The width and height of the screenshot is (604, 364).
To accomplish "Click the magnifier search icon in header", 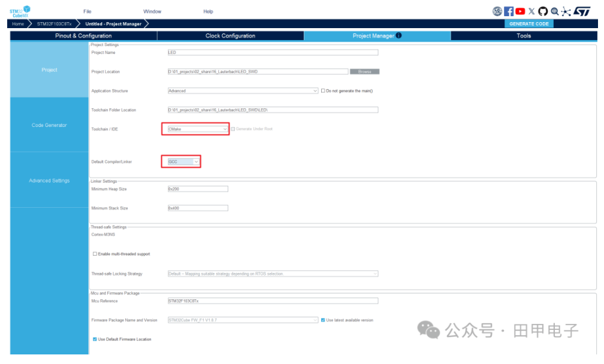I will 555,11.
